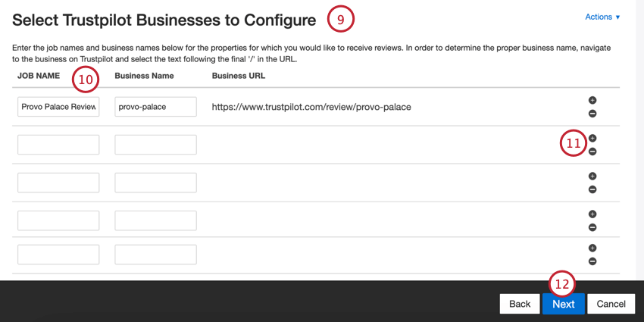Click the minus icon in third row
644x322 pixels.
point(592,189)
